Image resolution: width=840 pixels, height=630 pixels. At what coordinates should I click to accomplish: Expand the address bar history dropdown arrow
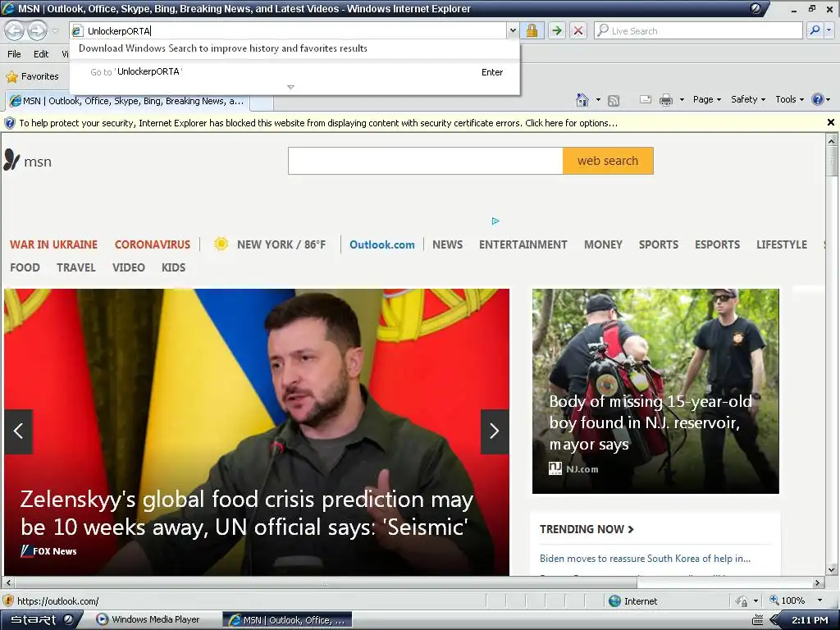coord(513,30)
